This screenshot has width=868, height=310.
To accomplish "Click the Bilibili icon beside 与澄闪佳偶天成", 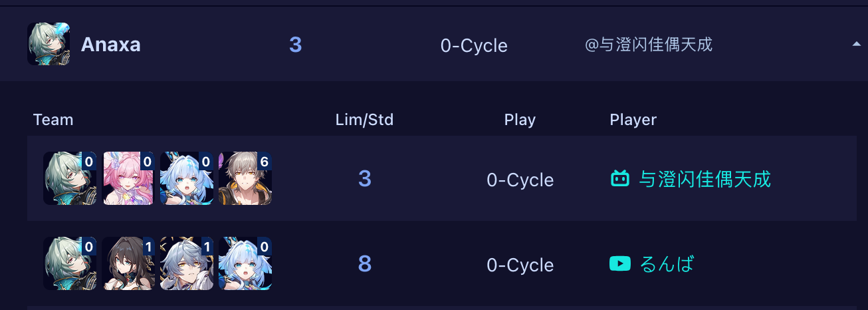I will (619, 178).
